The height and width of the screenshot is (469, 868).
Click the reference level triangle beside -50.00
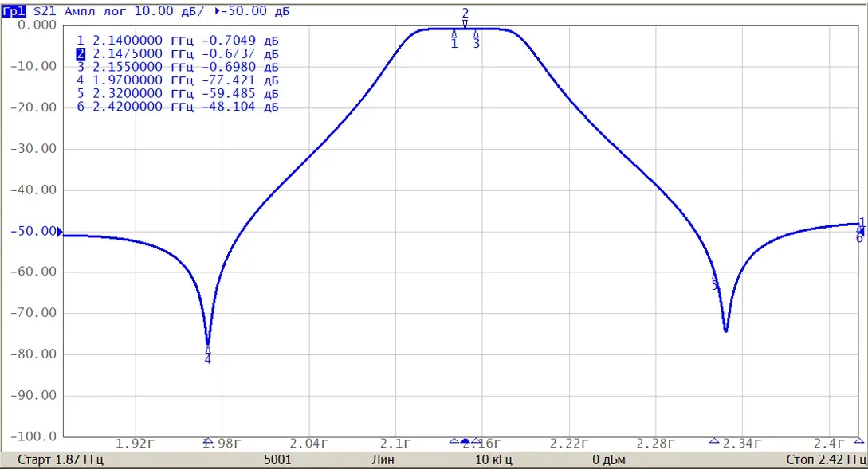(60, 233)
